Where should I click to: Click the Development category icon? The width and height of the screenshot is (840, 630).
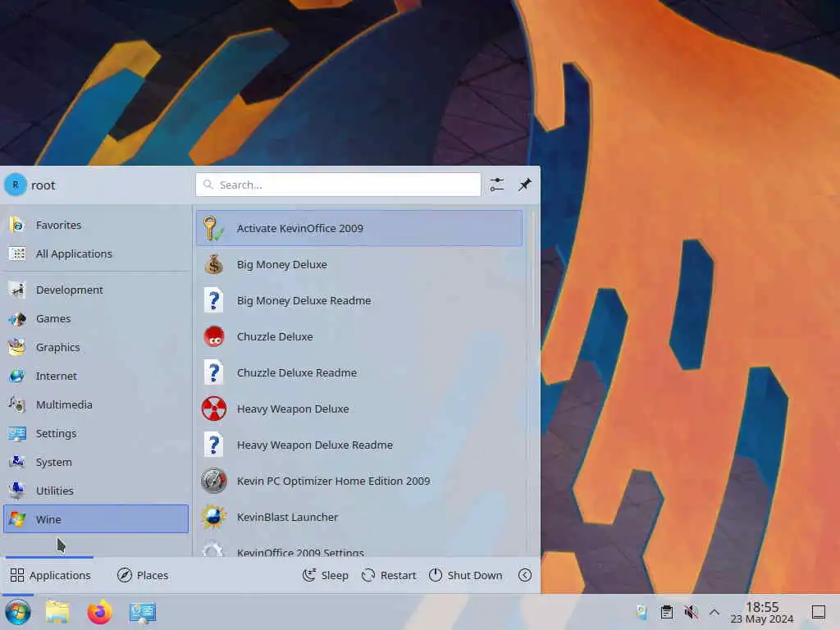(x=16, y=290)
